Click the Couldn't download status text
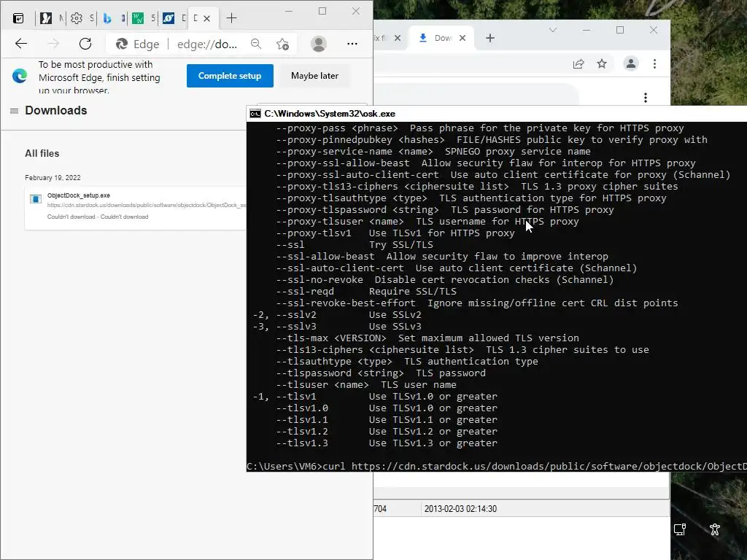Image resolution: width=747 pixels, height=560 pixels. (x=98, y=217)
